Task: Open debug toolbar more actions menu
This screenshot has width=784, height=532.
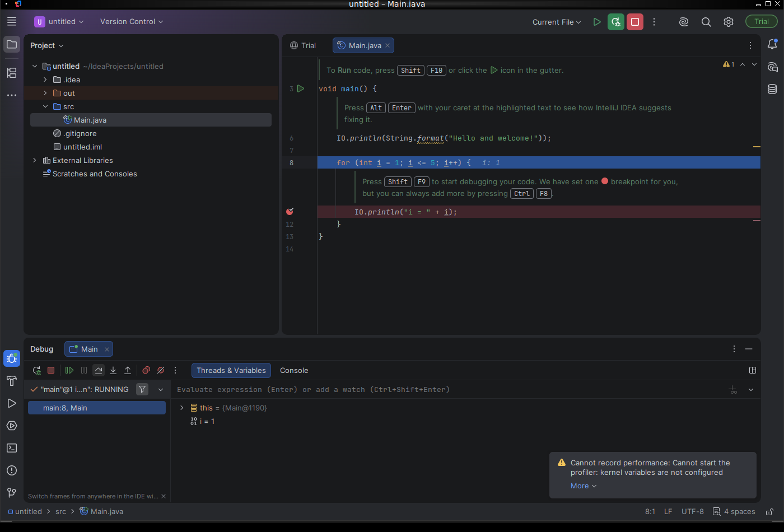Action: (175, 370)
